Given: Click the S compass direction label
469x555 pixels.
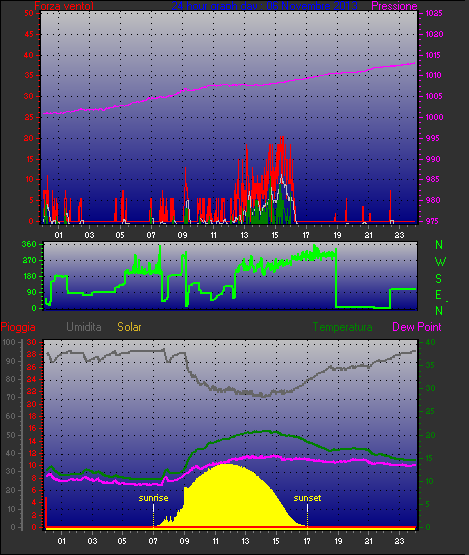Looking at the screenshot, I should (439, 279).
